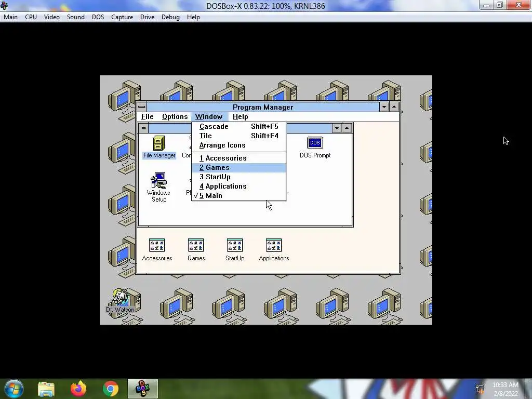532x399 pixels.
Task: Open the File Manager icon
Action: pos(159,147)
